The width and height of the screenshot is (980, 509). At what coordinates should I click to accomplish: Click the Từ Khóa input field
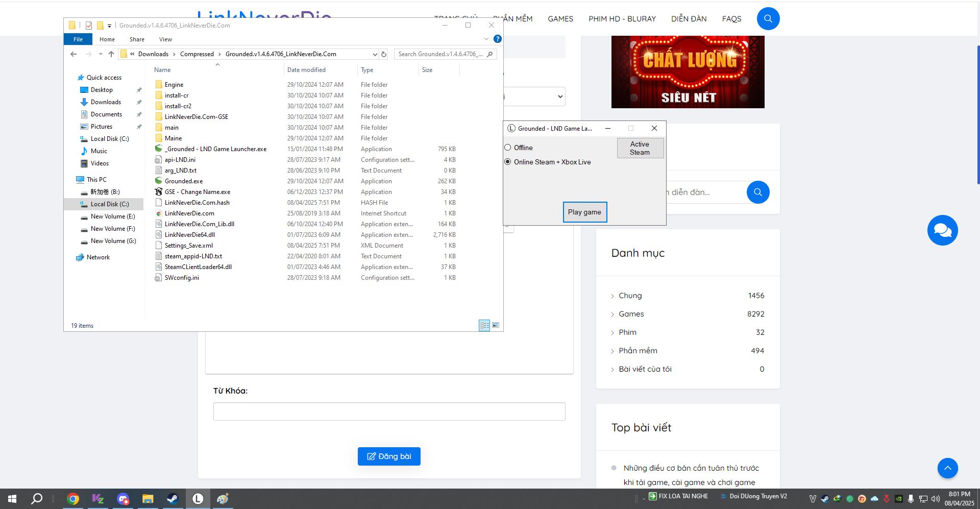point(389,411)
